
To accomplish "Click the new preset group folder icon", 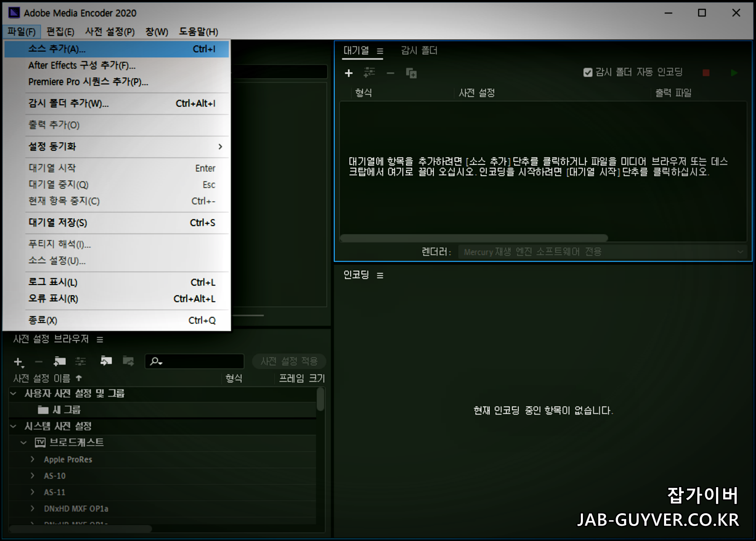I will pyautogui.click(x=60, y=361).
